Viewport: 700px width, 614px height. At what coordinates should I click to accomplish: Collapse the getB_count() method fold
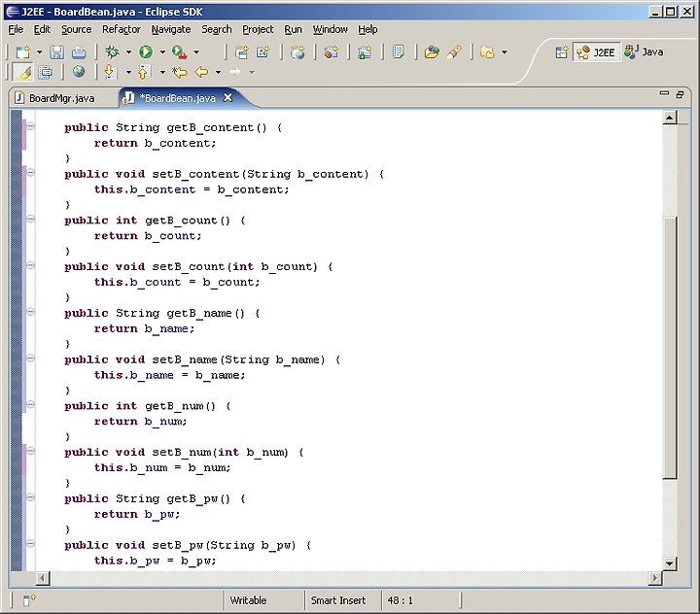31,220
